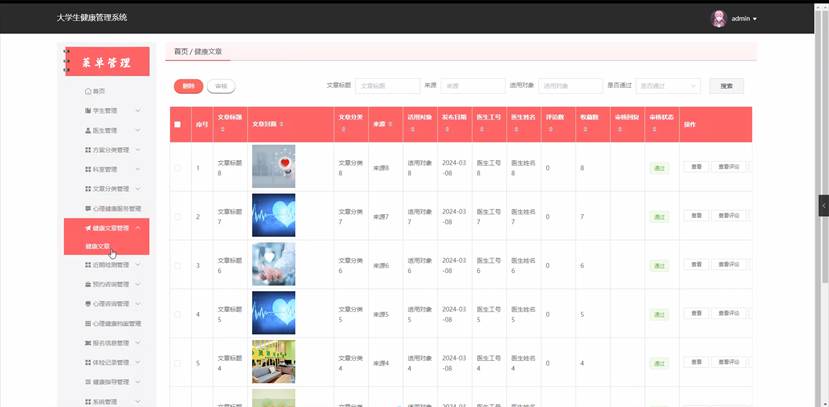
Task: Click the 健康文章管理 megaphone icon
Action: pyautogui.click(x=88, y=228)
